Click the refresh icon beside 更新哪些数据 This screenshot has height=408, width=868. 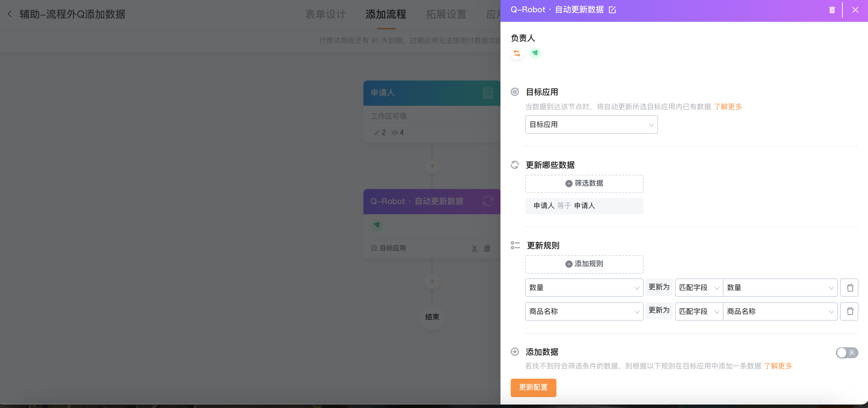click(515, 165)
